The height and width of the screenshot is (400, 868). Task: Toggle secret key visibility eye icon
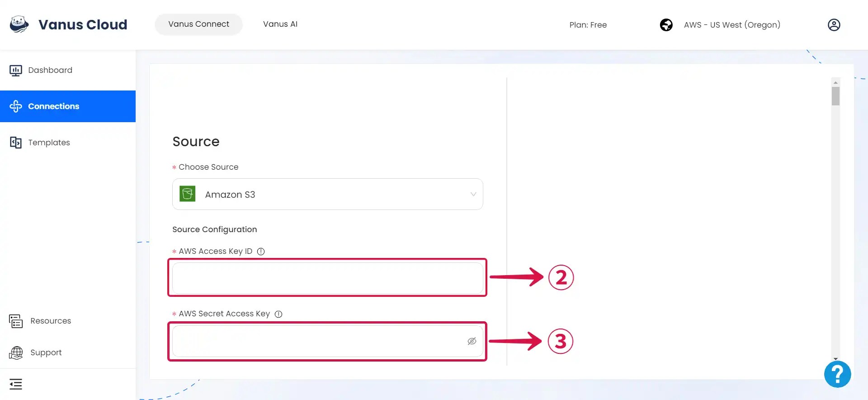(472, 341)
